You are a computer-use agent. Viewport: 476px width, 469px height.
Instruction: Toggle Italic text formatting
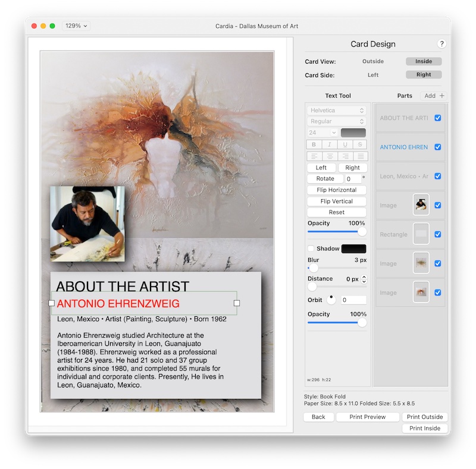tap(330, 144)
